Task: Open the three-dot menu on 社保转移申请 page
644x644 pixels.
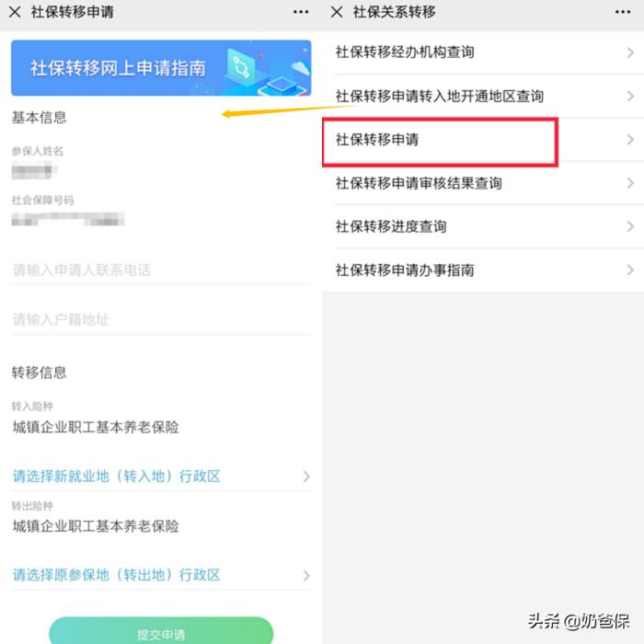Action: point(301,12)
